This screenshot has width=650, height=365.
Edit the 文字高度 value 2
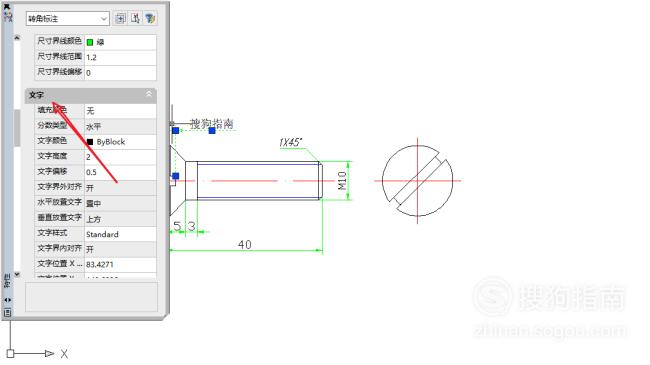point(120,157)
